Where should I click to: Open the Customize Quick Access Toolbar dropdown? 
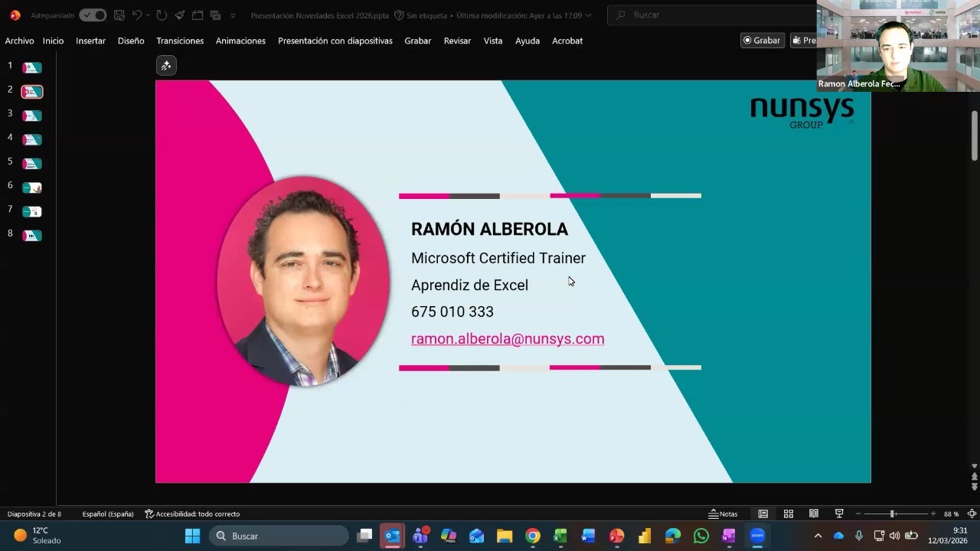pos(233,15)
